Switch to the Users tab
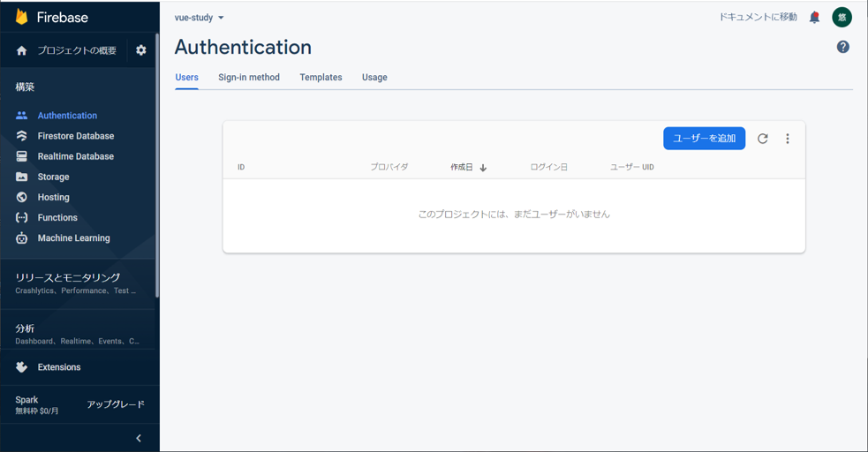The width and height of the screenshot is (868, 452). 186,78
